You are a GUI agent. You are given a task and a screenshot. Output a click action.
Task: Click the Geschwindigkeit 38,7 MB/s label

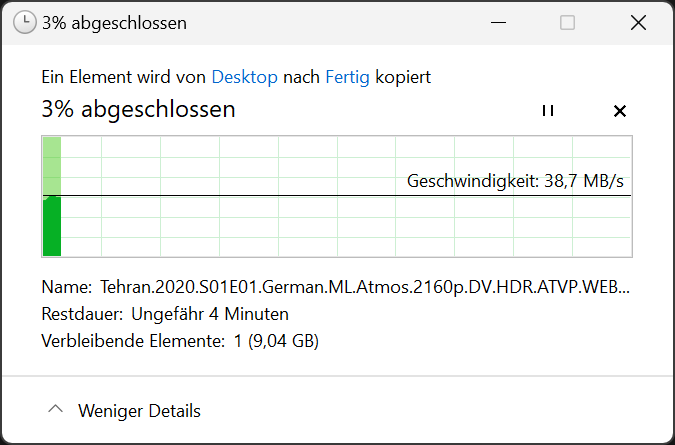point(515,181)
